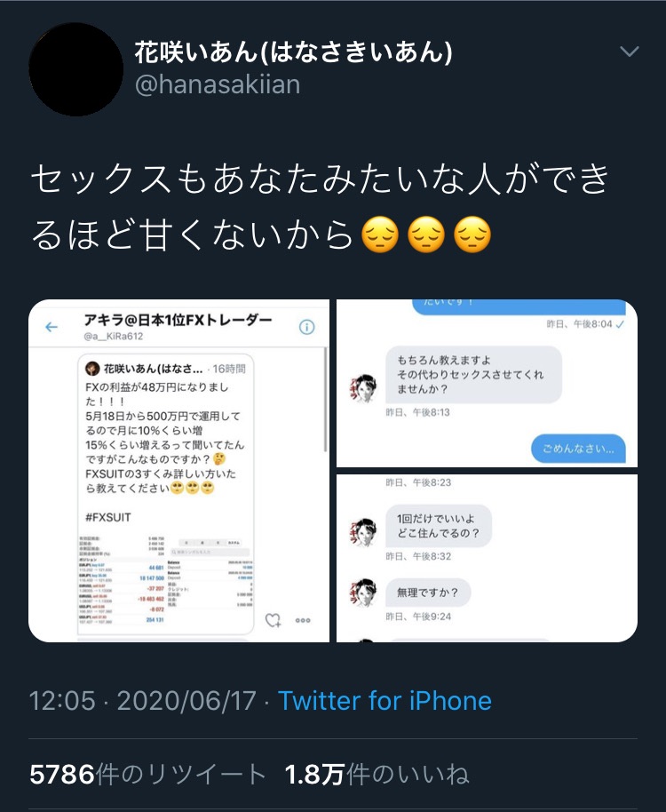Screen dimensions: 666x812
Task: Open the Twitter for iPhone source link
Action: click(385, 701)
